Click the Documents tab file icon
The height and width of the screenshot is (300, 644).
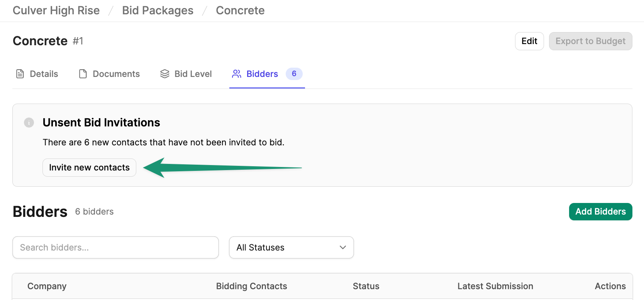tap(83, 74)
